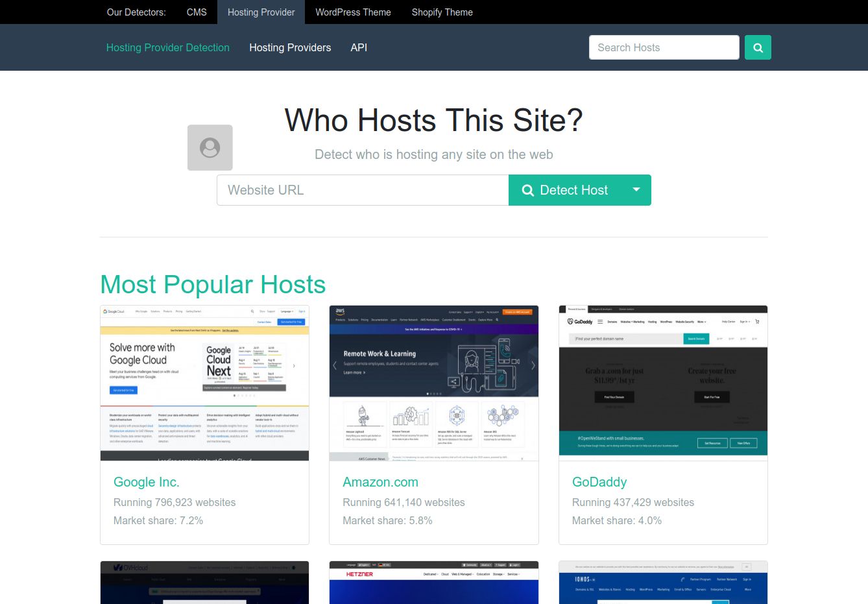The height and width of the screenshot is (604, 868).
Task: Go to Hosting Provider Detection link
Action: click(x=168, y=47)
